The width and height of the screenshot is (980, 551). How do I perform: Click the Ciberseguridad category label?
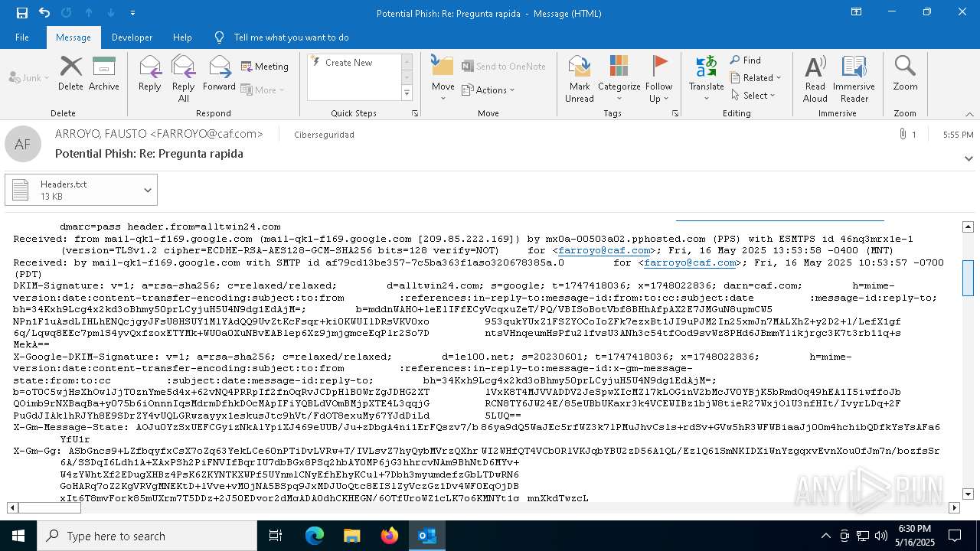(x=324, y=135)
